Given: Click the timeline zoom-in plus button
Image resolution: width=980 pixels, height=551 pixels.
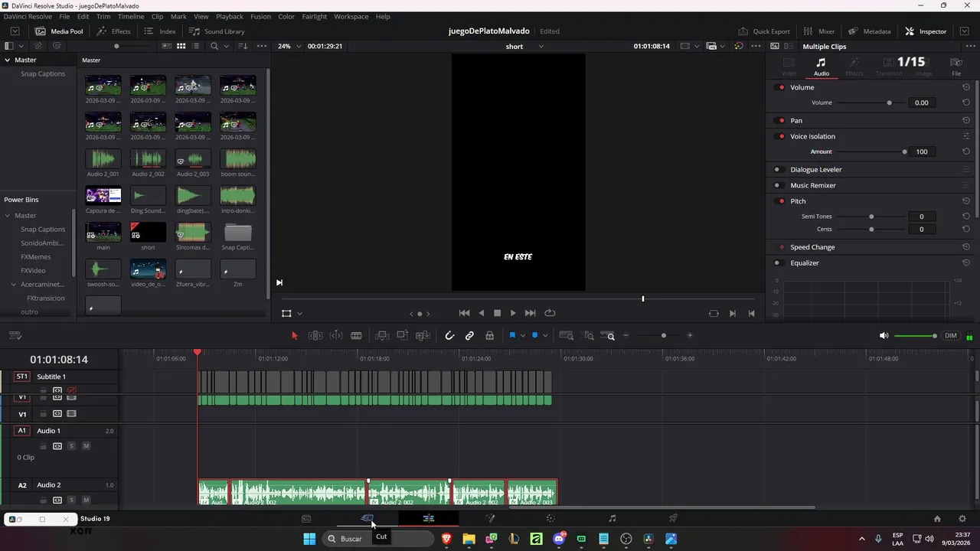Looking at the screenshot, I should (x=690, y=335).
